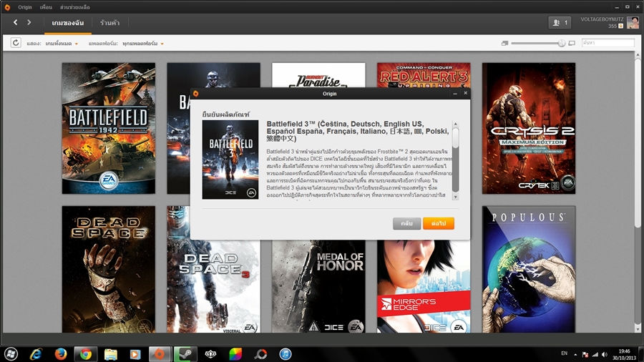This screenshot has height=362, width=644.
Task: Open Windows Explorer folder in the taskbar
Action: 110,354
